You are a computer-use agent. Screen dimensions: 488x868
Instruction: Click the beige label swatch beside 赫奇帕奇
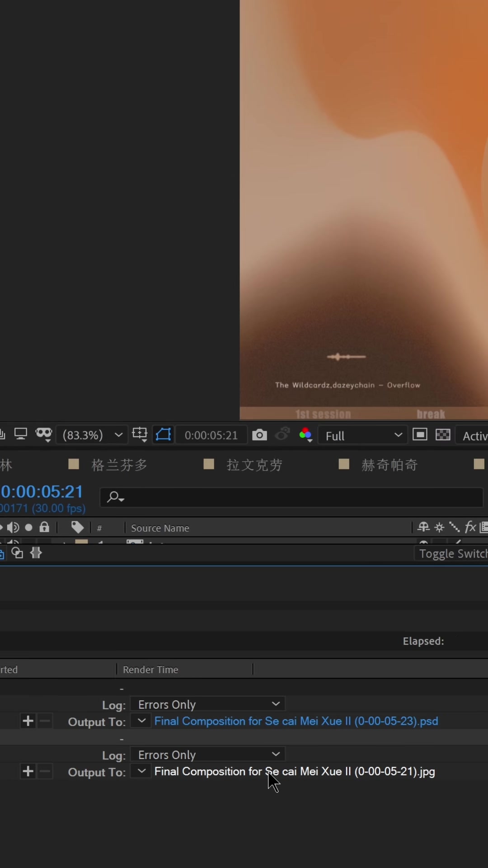point(344,464)
